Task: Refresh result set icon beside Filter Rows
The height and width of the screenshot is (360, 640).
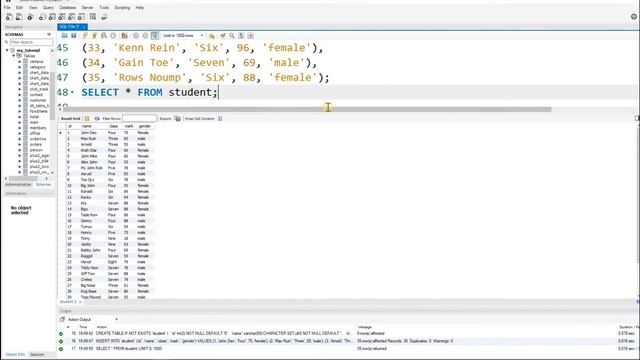Action: 97,119
